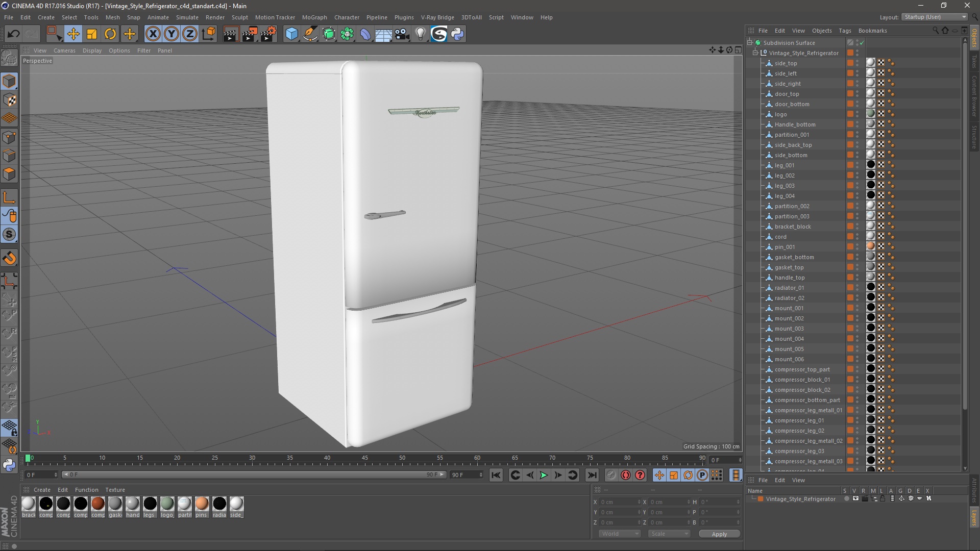Toggle Z axis lock
The height and width of the screenshot is (551, 980).
click(x=190, y=34)
